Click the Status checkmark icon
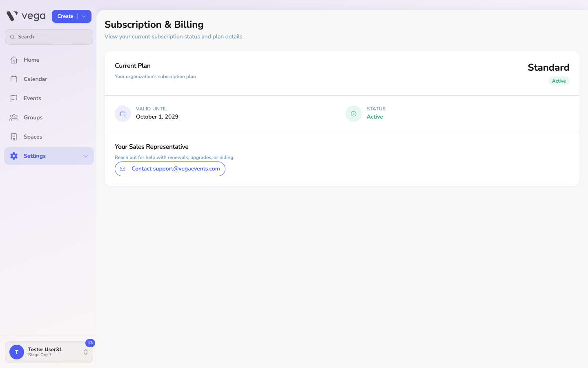Screen dimensions: 588x368 point(354,114)
